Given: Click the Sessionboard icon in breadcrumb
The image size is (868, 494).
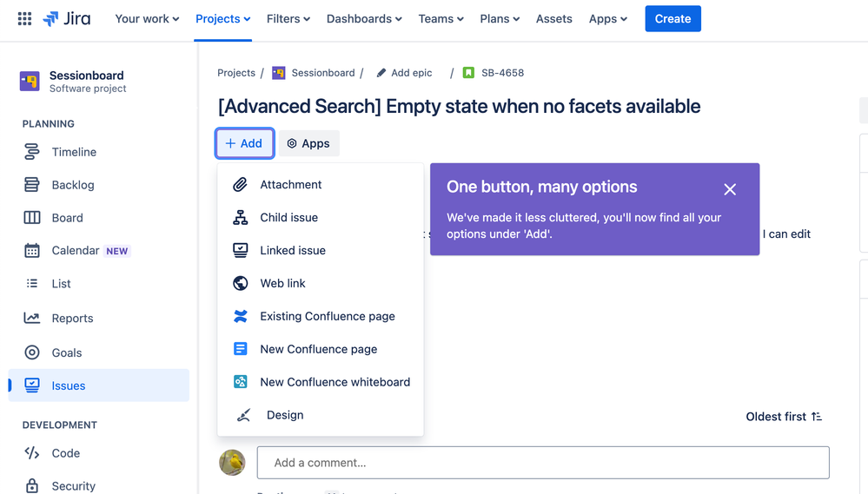Looking at the screenshot, I should point(278,72).
